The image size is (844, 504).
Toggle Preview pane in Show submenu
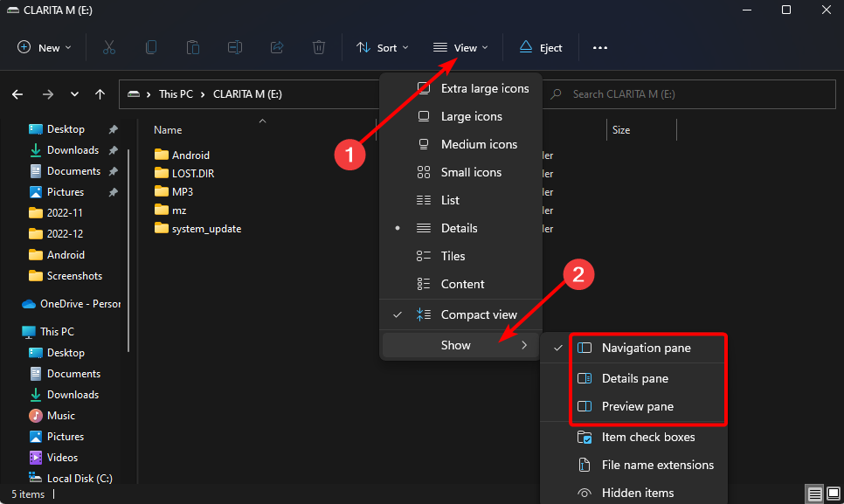[634, 406]
